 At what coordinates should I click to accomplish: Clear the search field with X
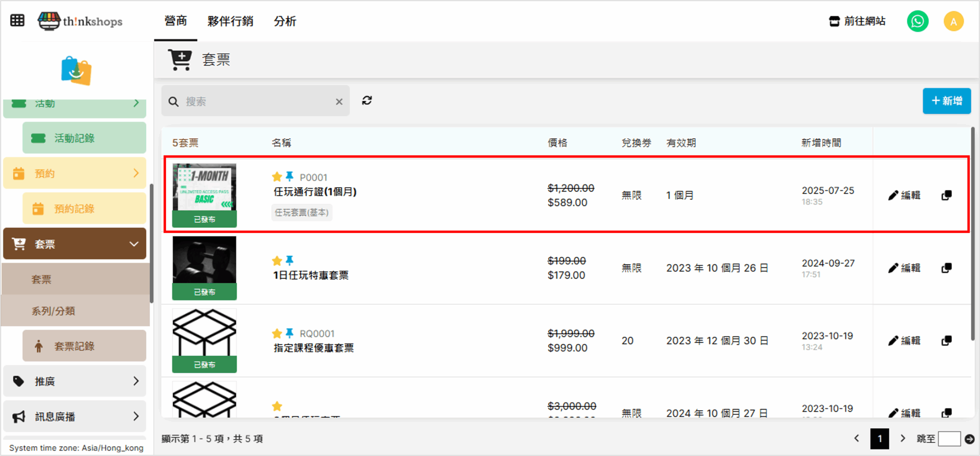point(339,102)
